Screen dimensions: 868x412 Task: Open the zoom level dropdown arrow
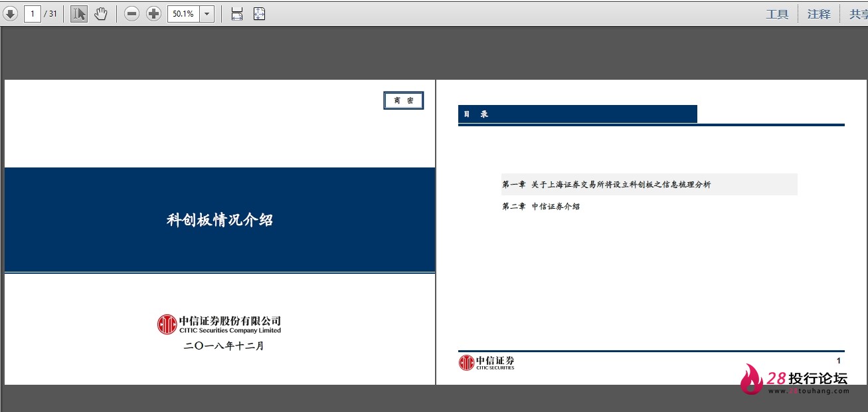click(206, 13)
